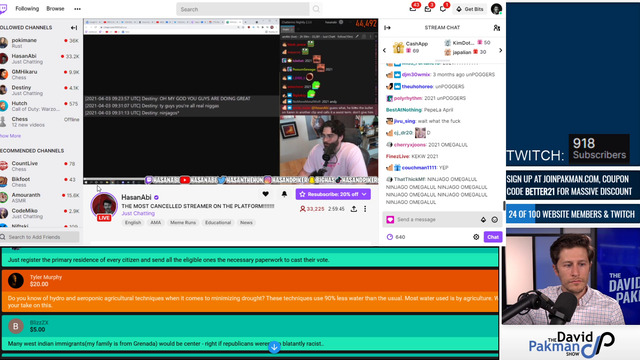The width and height of the screenshot is (640, 360).
Task: Click cherryxjoons username in chat
Action: point(410,145)
